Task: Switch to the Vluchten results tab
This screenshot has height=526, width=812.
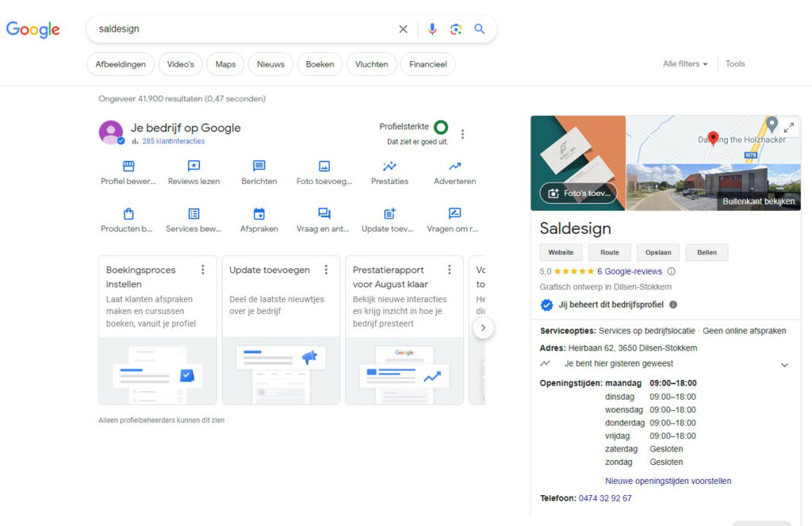Action: (371, 64)
